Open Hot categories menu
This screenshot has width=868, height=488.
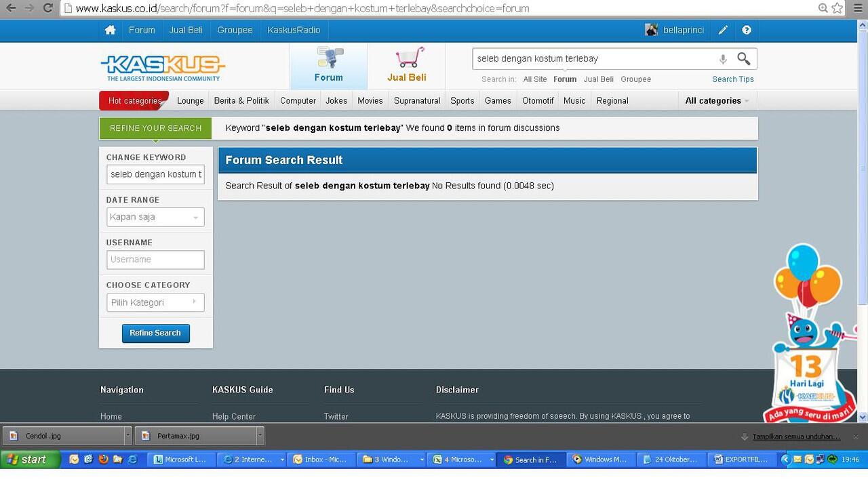tap(134, 100)
